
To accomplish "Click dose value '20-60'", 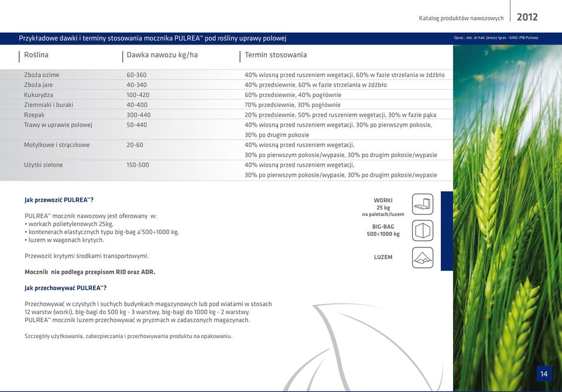I will (135, 145).
